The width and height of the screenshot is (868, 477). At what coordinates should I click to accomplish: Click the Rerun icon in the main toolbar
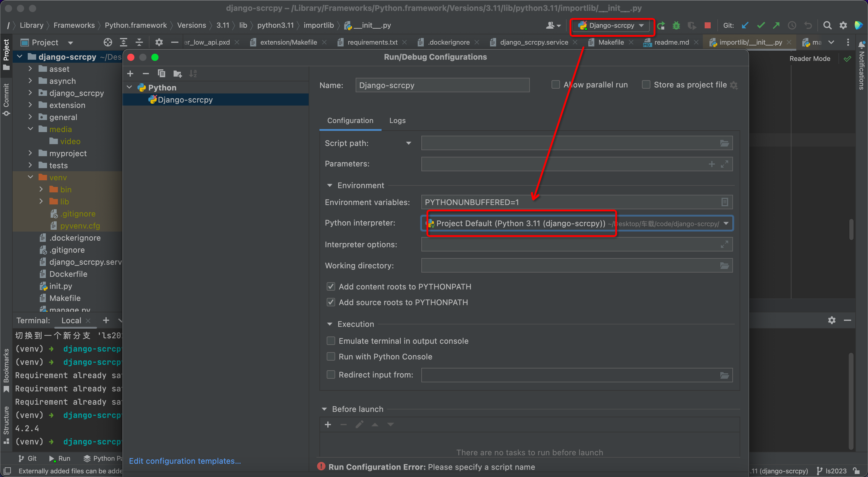[x=661, y=26]
